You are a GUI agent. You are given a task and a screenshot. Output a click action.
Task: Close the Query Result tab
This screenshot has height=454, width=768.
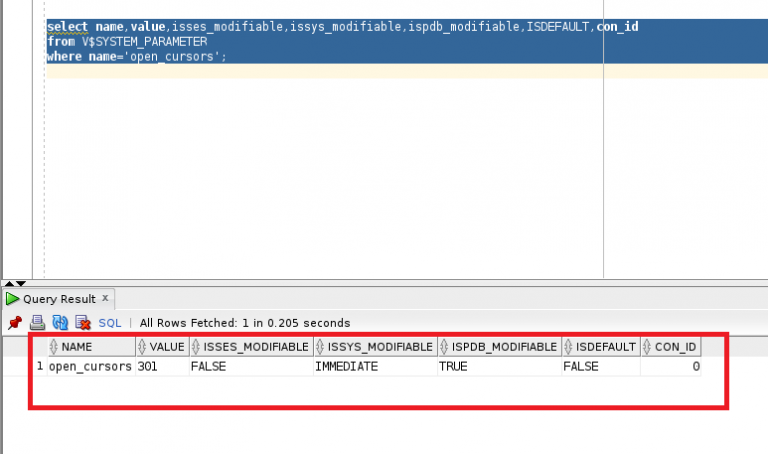(x=105, y=298)
